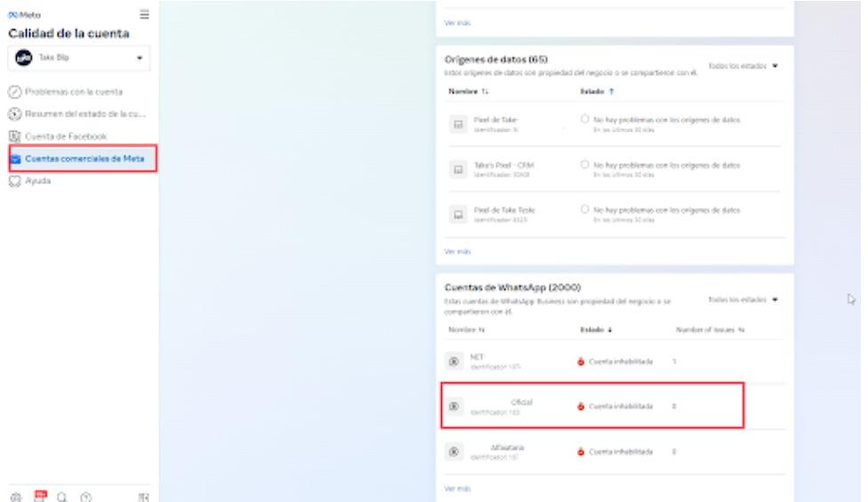Click the Pixel de Take Teste row icon

(x=458, y=214)
